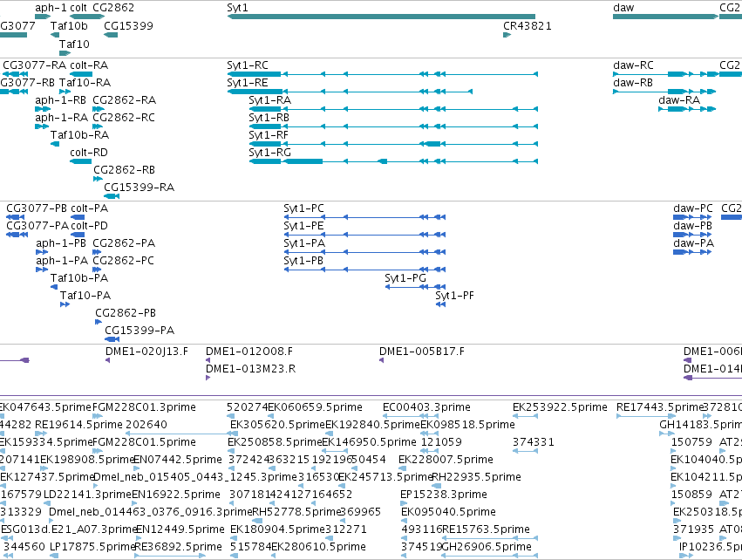Image resolution: width=742 pixels, height=560 pixels.
Task: Click the Taf10-RA transcript label
Action: [x=85, y=82]
